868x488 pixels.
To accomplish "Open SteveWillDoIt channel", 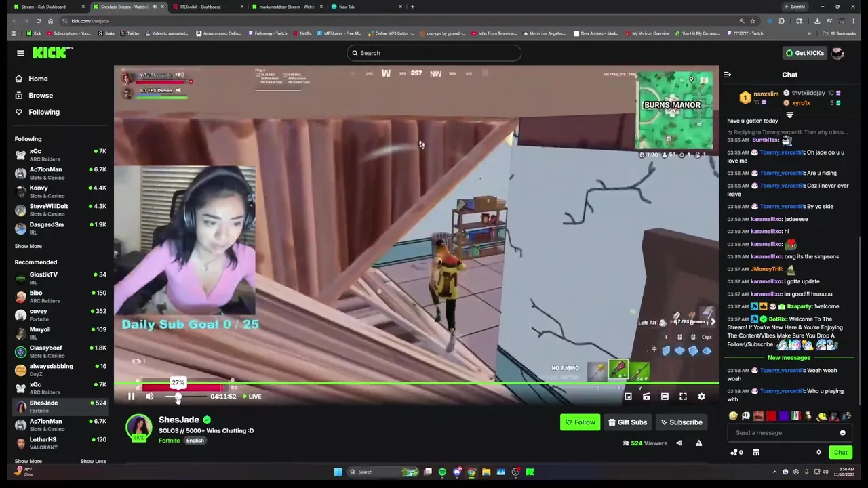I will click(60, 210).
